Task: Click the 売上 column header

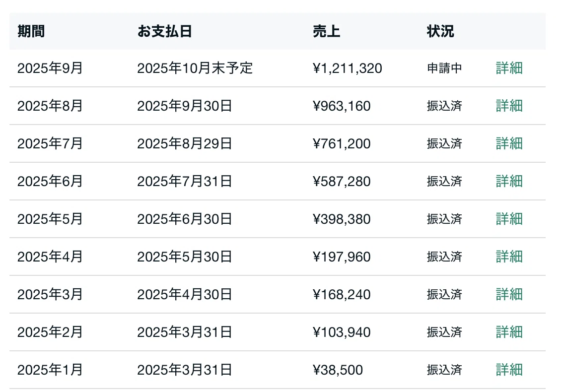Action: pos(326,31)
